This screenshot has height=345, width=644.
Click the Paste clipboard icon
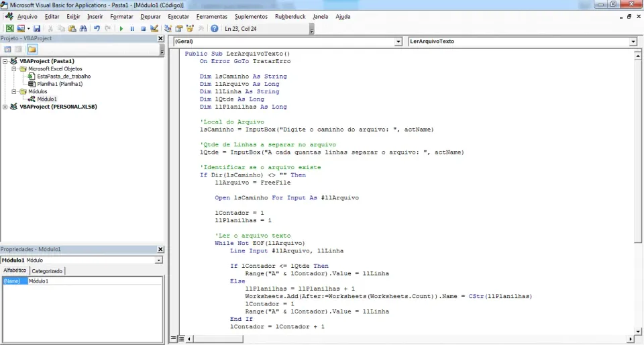(x=72, y=28)
